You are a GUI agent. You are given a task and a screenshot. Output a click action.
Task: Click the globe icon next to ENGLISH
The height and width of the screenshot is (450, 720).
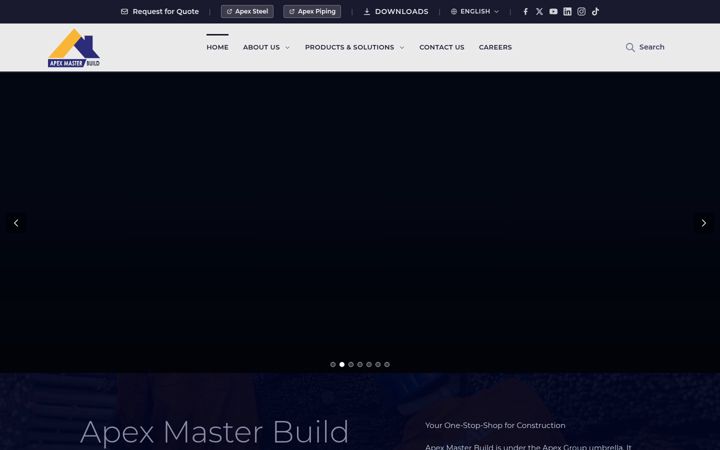pos(454,11)
